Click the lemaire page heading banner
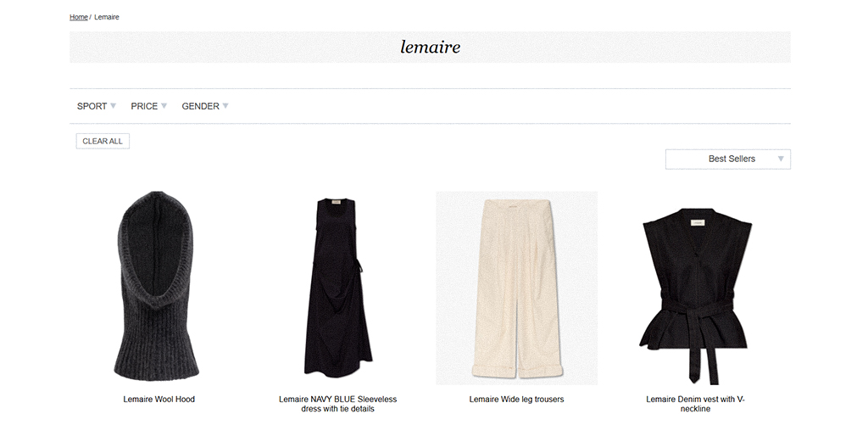 click(x=430, y=48)
